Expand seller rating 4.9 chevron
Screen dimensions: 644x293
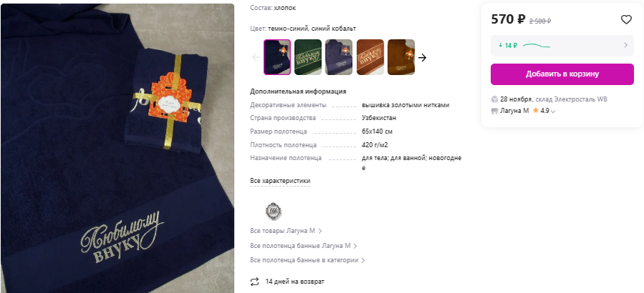point(553,111)
